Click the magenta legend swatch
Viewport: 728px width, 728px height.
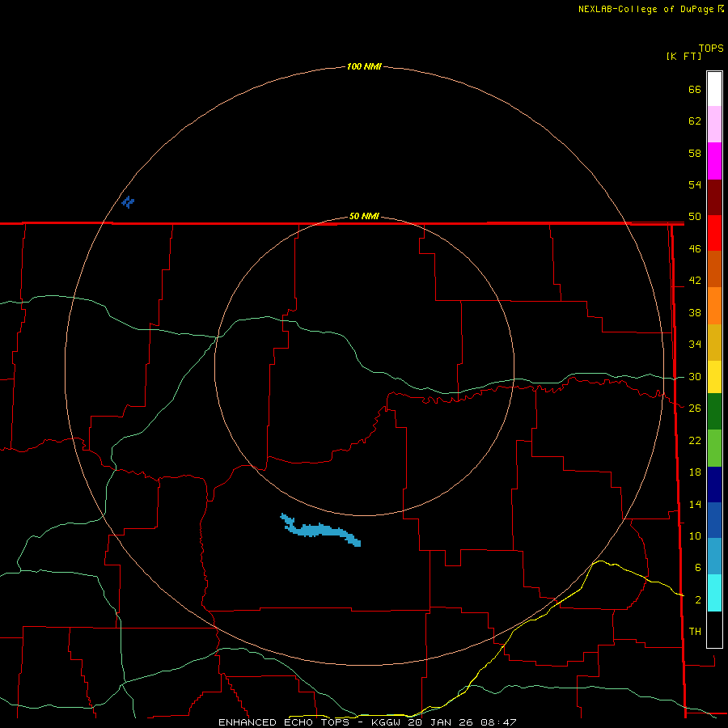[x=714, y=161]
